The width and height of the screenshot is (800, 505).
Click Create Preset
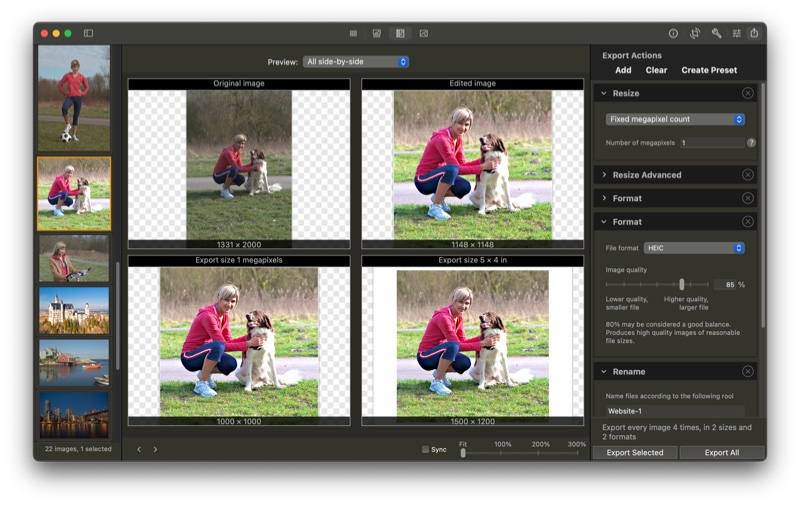(x=709, y=70)
